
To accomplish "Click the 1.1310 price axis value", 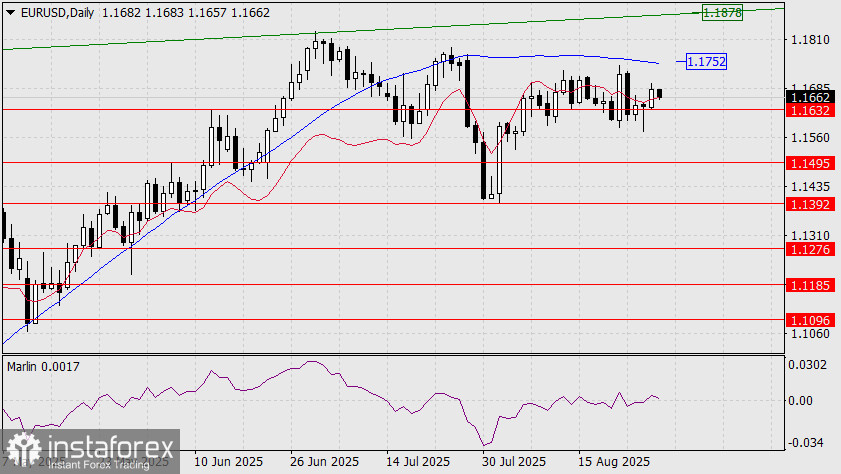I will click(x=810, y=236).
